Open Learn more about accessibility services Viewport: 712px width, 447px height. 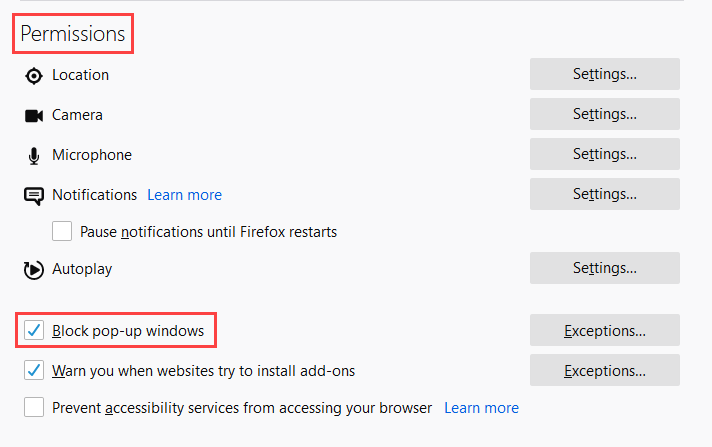(481, 408)
